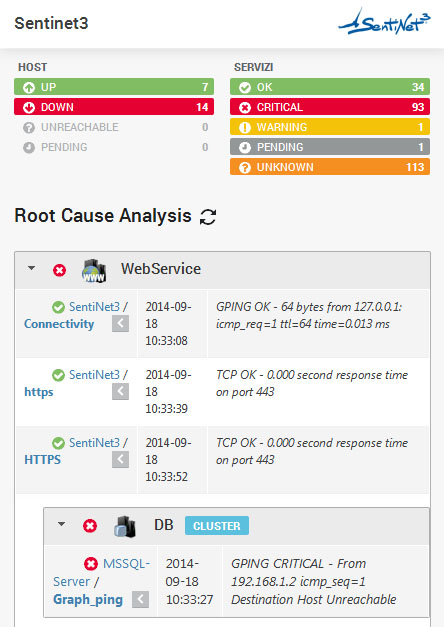Viewport: 444px width, 627px height.
Task: Click critical status icon beside MSSQL-Server
Action: [x=91, y=564]
